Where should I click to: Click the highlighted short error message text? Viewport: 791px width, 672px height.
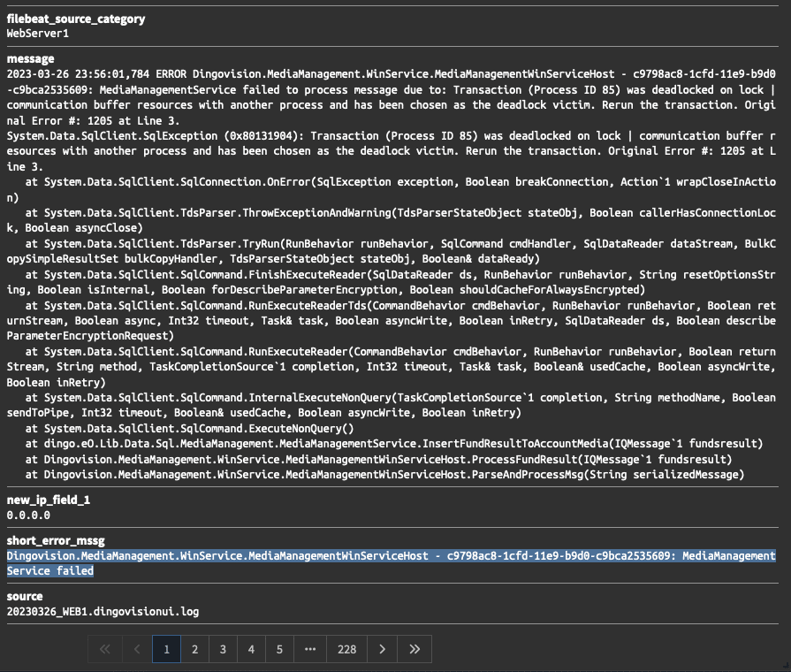[x=389, y=556]
